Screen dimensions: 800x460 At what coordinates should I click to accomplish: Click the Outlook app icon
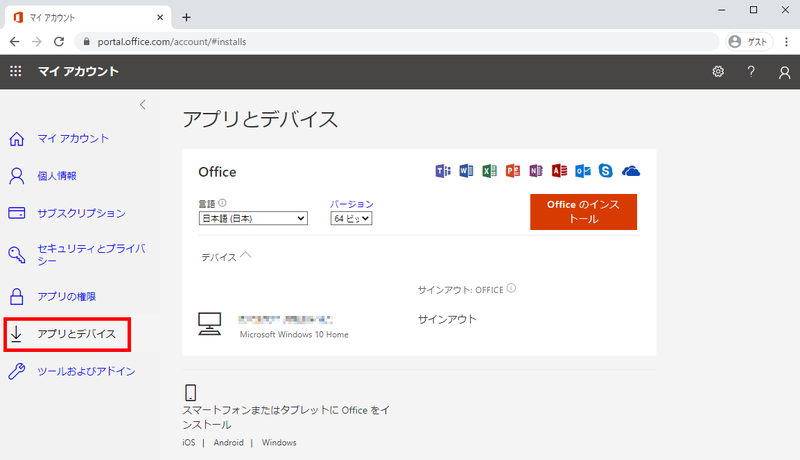tap(583, 171)
